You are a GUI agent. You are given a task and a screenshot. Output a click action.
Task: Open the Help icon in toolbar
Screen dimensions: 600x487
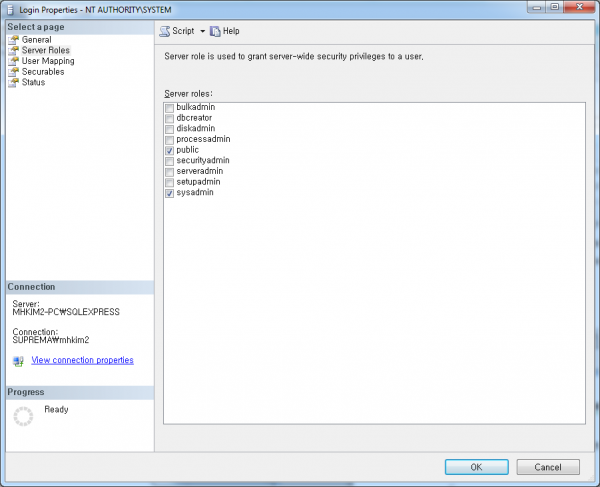pyautogui.click(x=215, y=31)
